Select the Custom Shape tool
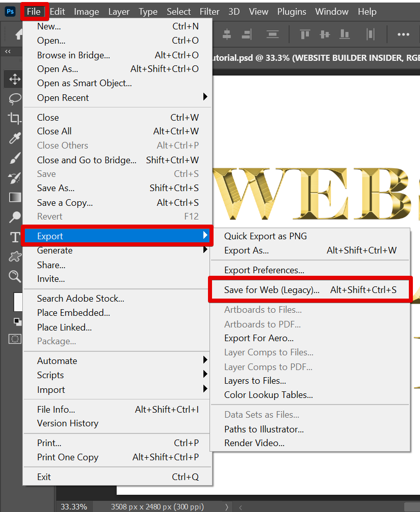 (x=15, y=257)
